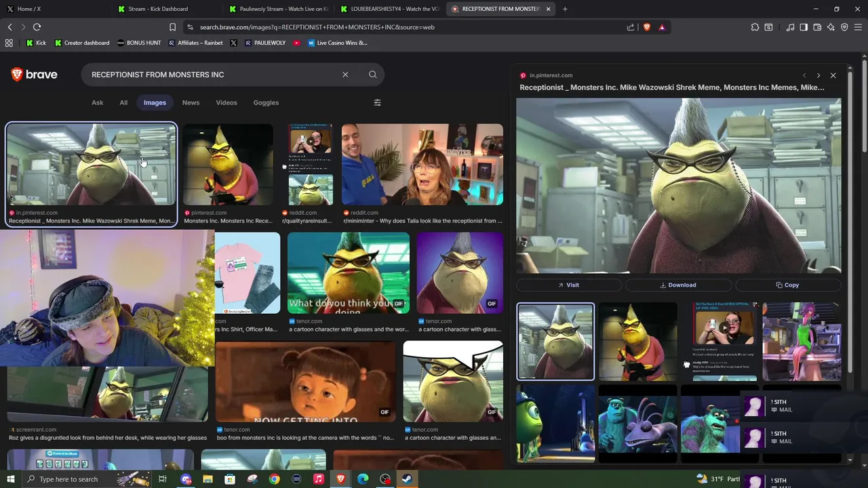
Task: Open image search filter options
Action: [378, 102]
